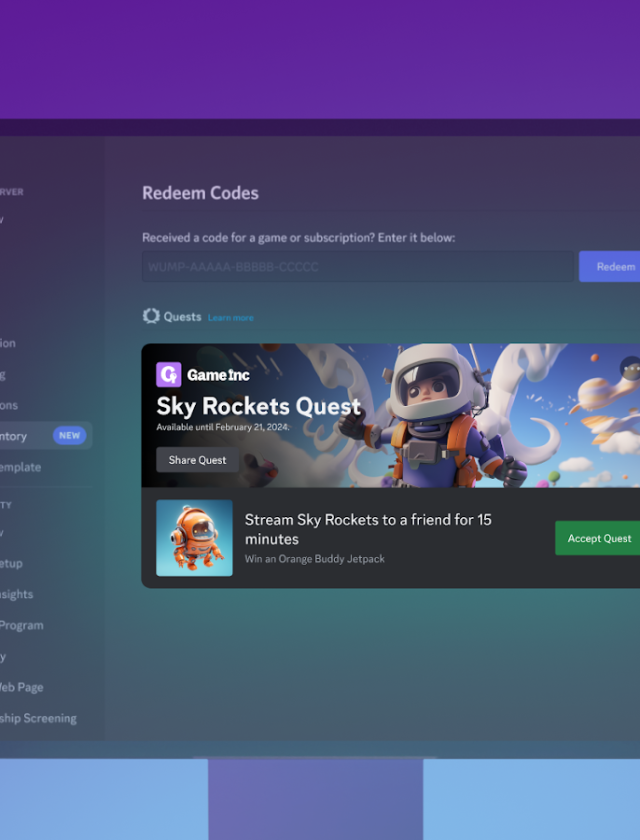640x840 pixels.
Task: Focus the WUMP code entry field
Action: tap(357, 267)
